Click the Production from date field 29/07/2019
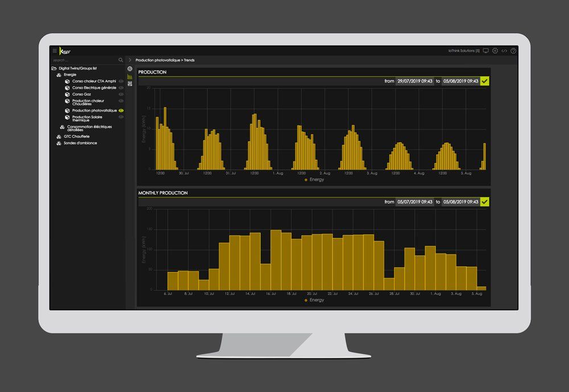 point(415,81)
